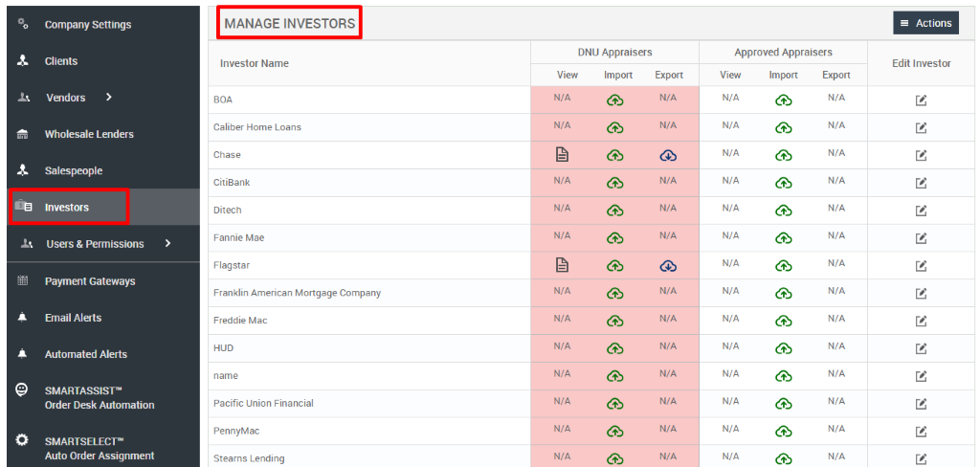Import approved appraisers for Pacific Union Financial
The image size is (980, 467).
tap(783, 404)
